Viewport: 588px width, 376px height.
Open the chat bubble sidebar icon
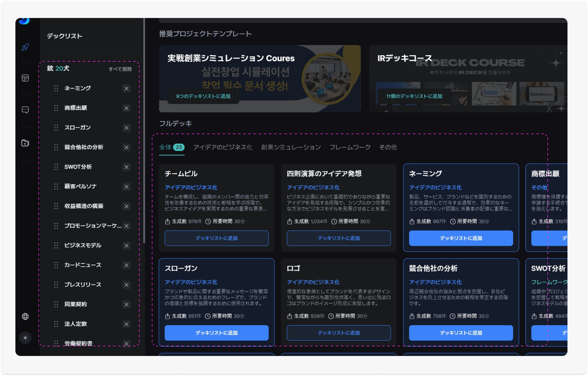(x=25, y=110)
